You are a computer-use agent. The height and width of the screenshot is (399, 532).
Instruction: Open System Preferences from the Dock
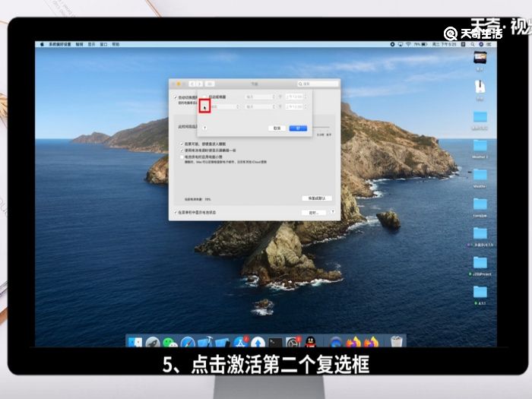pyautogui.click(x=293, y=342)
